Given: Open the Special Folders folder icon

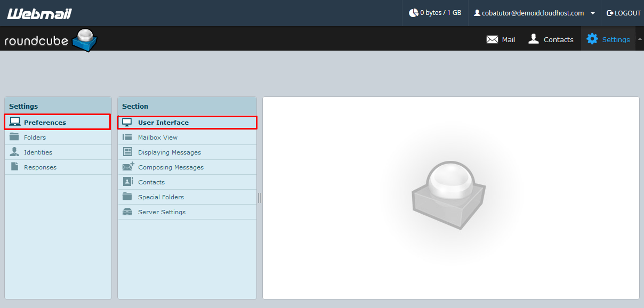Looking at the screenshot, I should (x=127, y=197).
